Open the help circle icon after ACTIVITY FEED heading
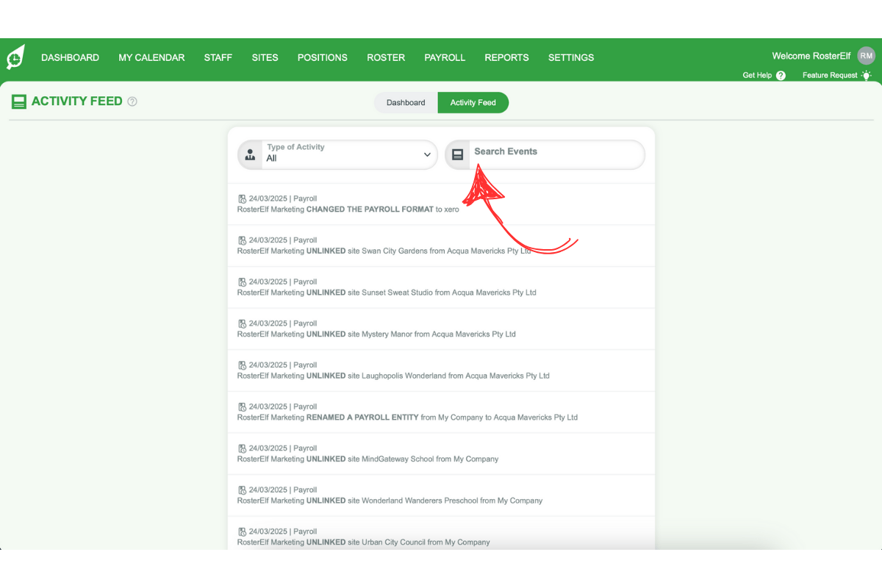882x588 pixels. [x=132, y=101]
